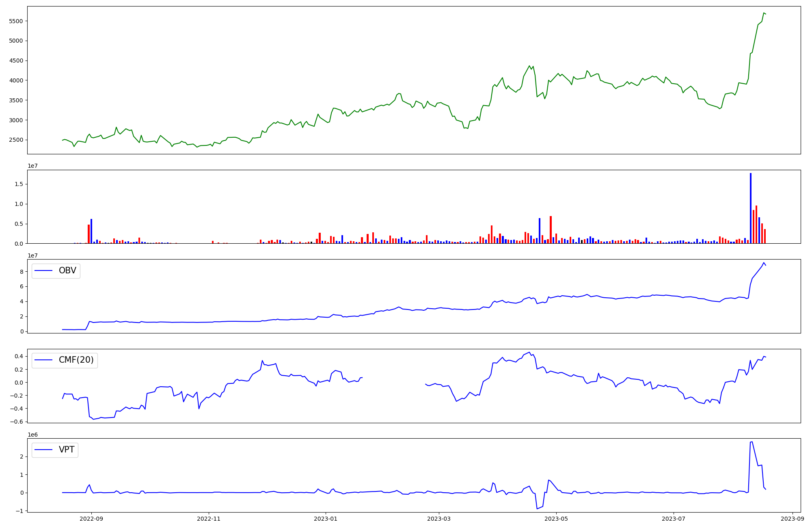Click the 2023-05 x-axis date label
This screenshot has width=812, height=528.
556,518
